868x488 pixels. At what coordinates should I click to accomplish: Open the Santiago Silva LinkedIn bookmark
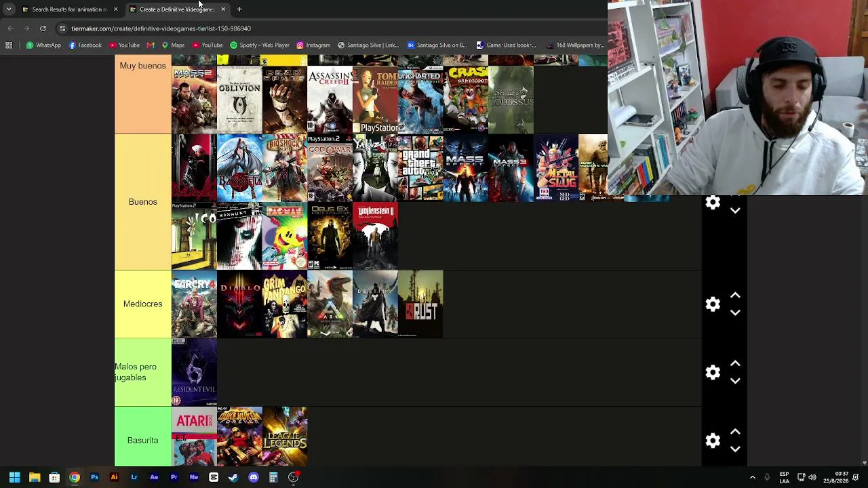pos(368,45)
